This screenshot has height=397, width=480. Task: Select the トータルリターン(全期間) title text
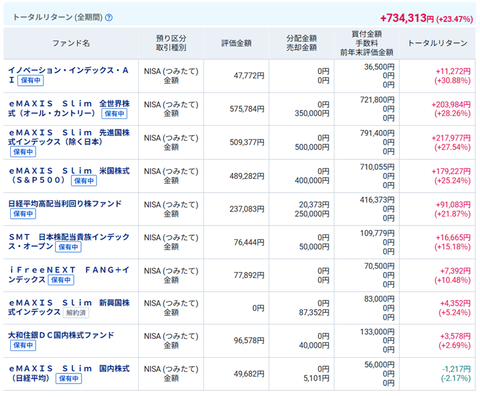click(57, 18)
